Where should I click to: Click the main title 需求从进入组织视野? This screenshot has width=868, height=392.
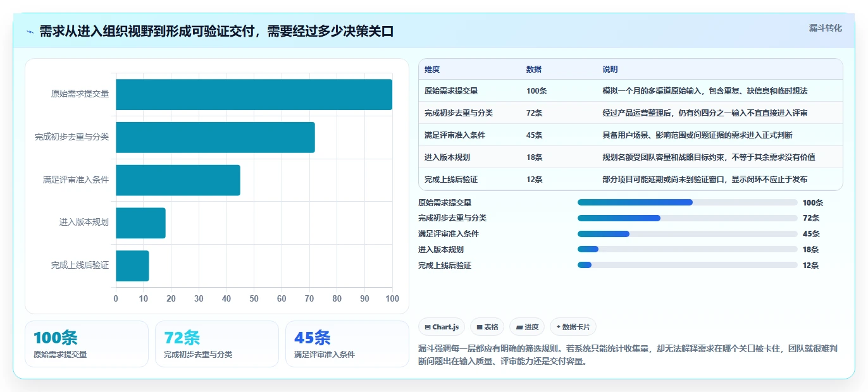(x=216, y=32)
